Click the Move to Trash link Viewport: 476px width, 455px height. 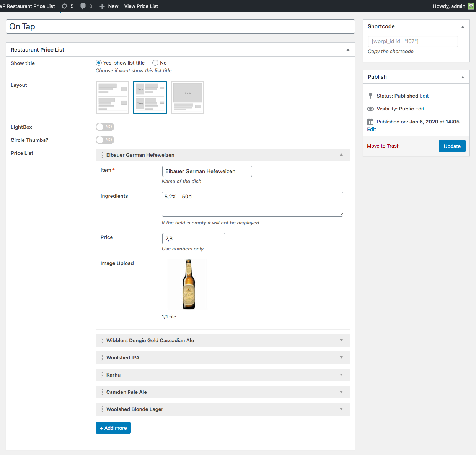[383, 146]
